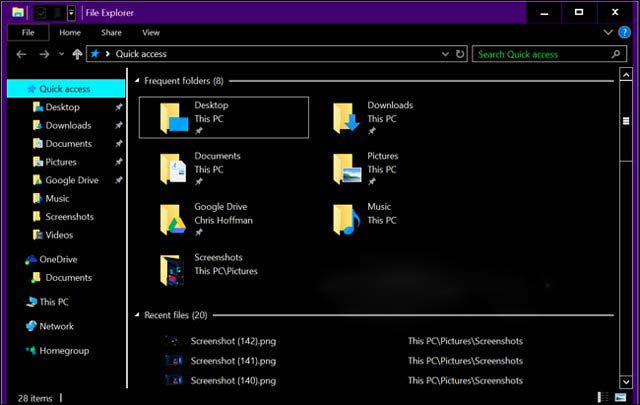Select Downloads in the navigation pane
The height and width of the screenshot is (405, 640).
click(x=68, y=125)
